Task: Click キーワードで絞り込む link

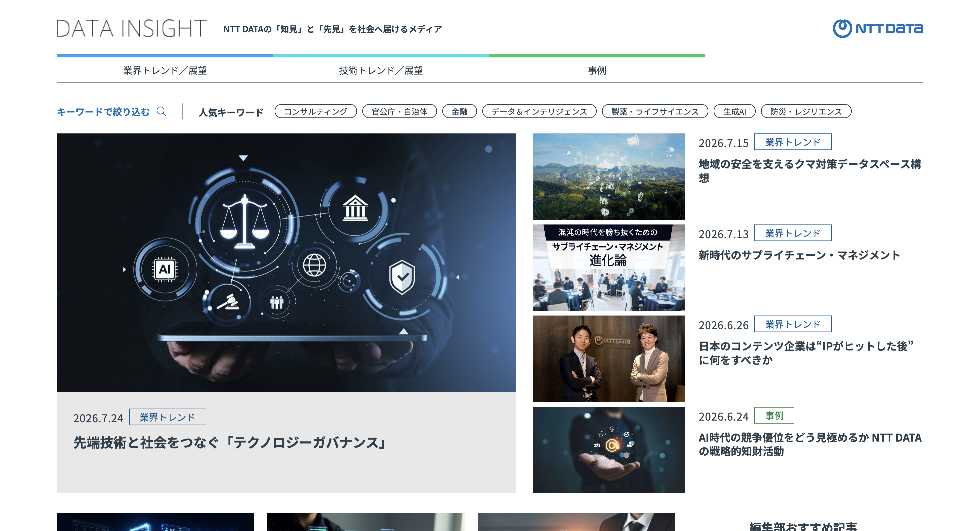Action: pos(103,111)
